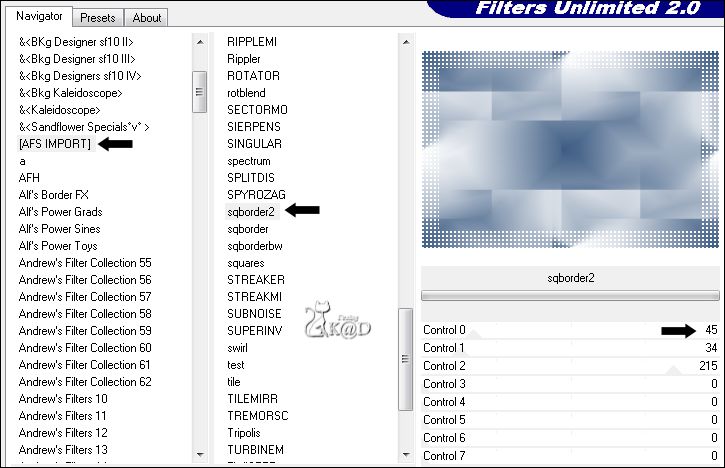Choose the RIPPLEMI filter
The width and height of the screenshot is (725, 468).
tap(252, 42)
